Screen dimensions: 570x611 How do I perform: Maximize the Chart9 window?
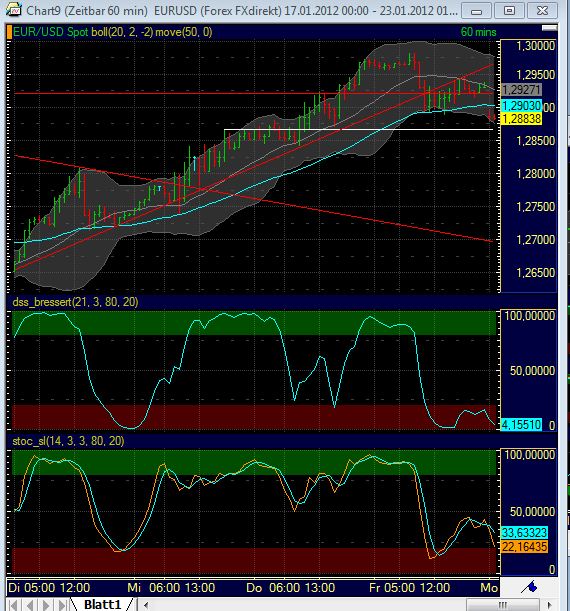(509, 11)
